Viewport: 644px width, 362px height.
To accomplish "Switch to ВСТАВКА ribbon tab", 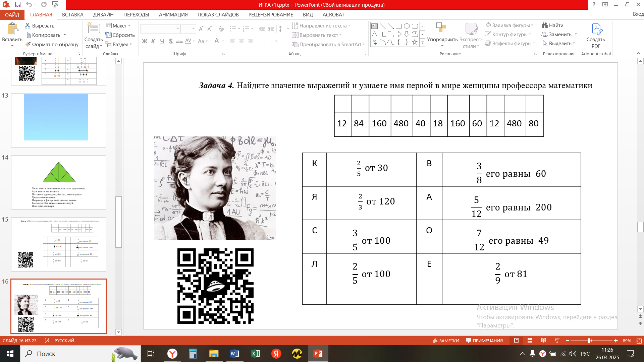I will coord(73,15).
